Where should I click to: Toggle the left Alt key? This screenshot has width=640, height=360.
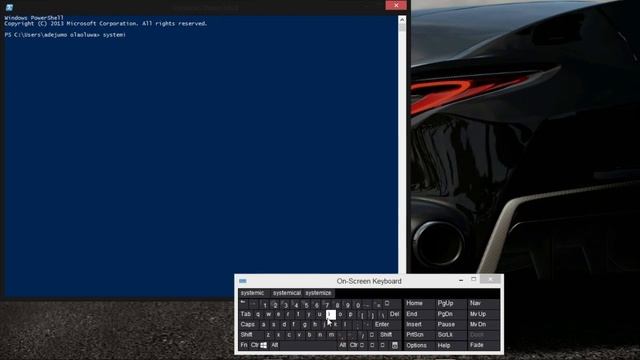pyautogui.click(x=275, y=345)
